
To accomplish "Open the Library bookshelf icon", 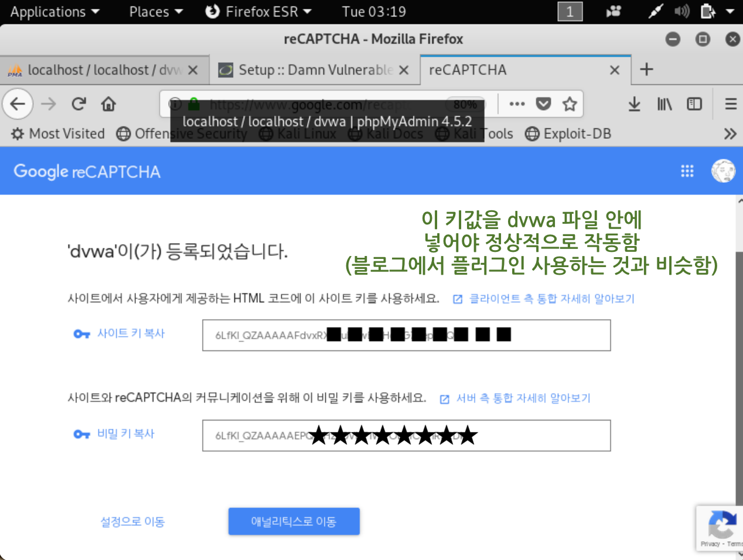I will pyautogui.click(x=664, y=104).
